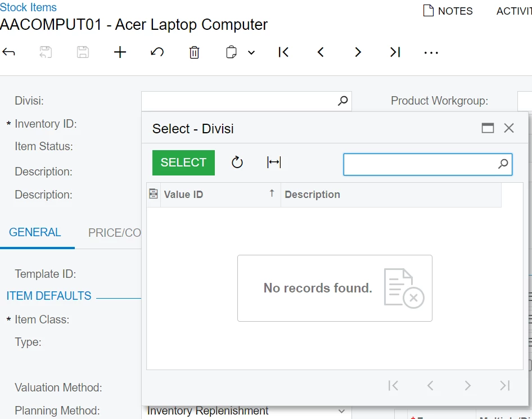The width and height of the screenshot is (532, 419).
Task: Go to last record in main toolbar
Action: (395, 52)
